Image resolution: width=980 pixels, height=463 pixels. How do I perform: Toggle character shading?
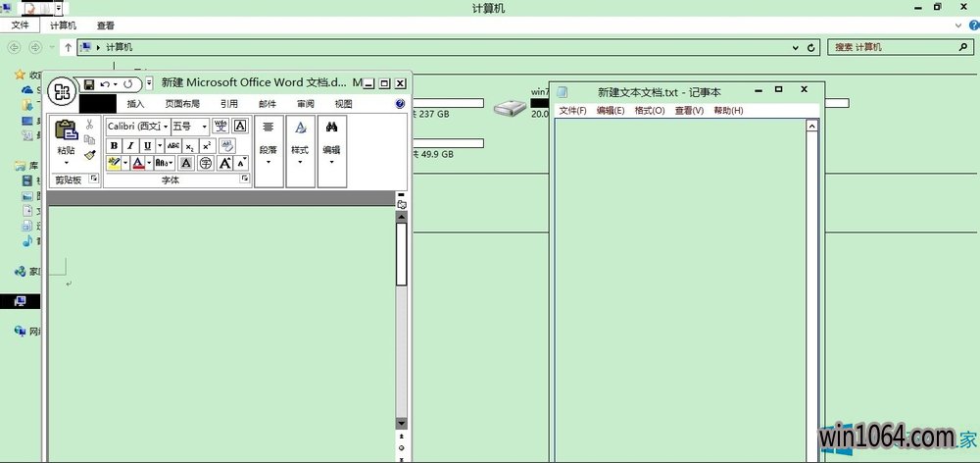[x=185, y=163]
